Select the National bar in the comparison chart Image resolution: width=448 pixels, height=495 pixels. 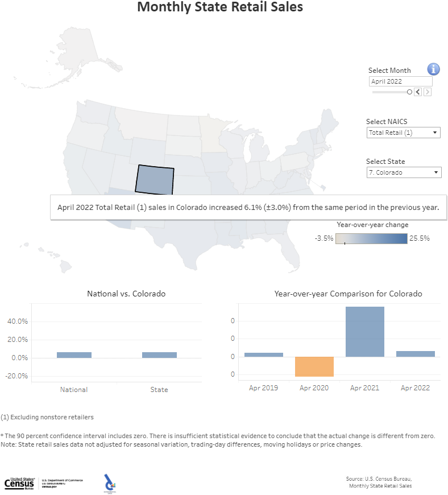pyautogui.click(x=74, y=354)
